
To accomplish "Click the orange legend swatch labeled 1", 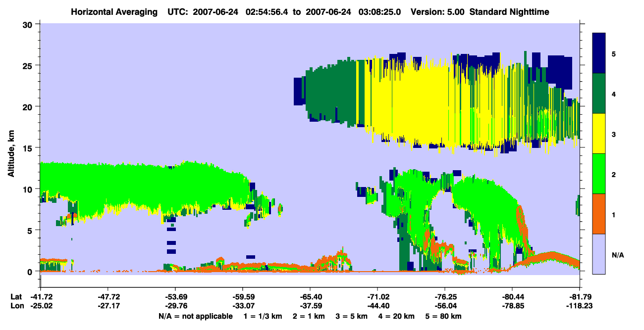I will [599, 213].
